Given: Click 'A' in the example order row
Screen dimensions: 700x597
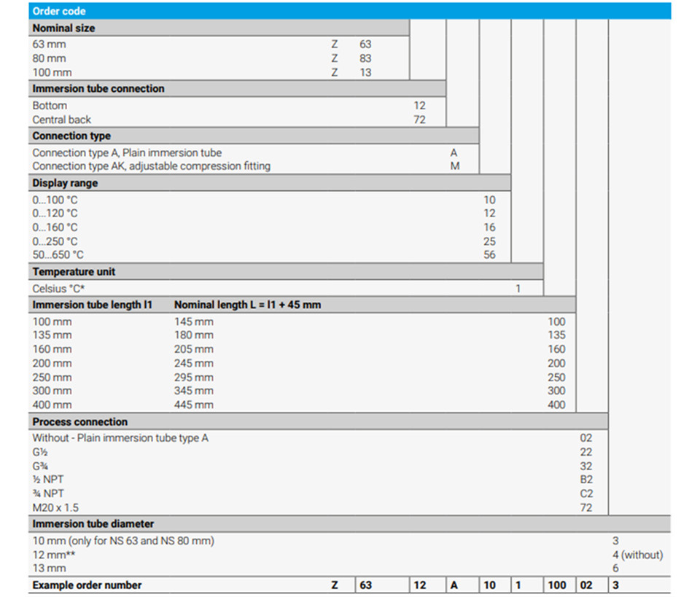Looking at the screenshot, I should coord(454,585).
